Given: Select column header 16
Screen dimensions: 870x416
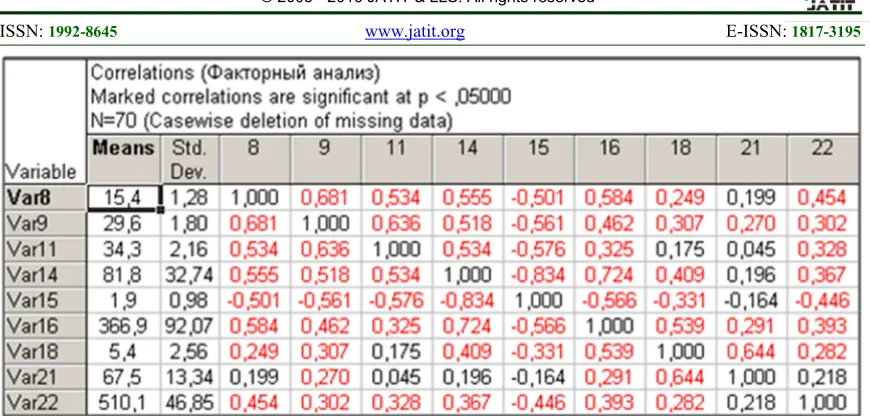Looking at the screenshot, I should 610,159.
